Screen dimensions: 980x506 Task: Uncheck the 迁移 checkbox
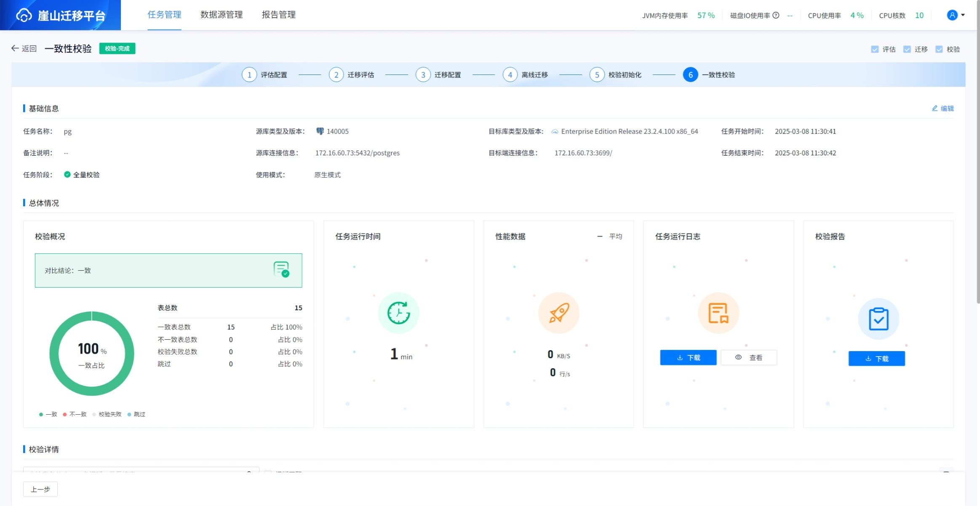pos(908,49)
